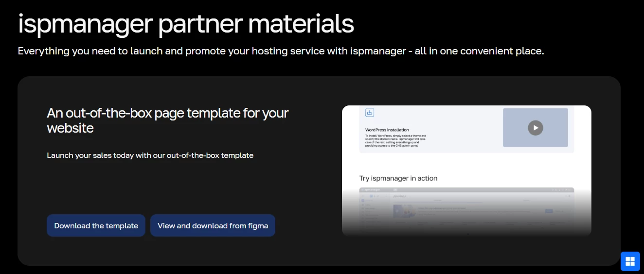Click the 'Everything you need to launch' subtitle
The height and width of the screenshot is (274, 644).
[281, 51]
